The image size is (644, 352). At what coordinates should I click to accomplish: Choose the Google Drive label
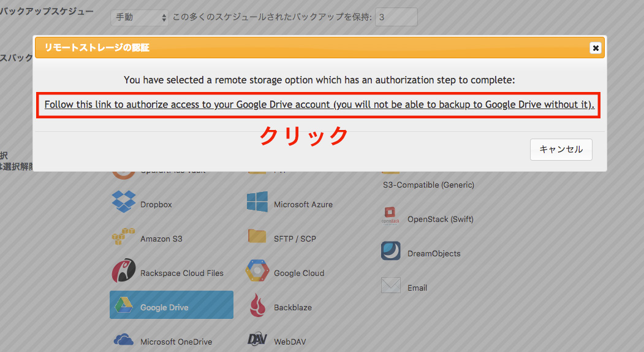tap(164, 308)
